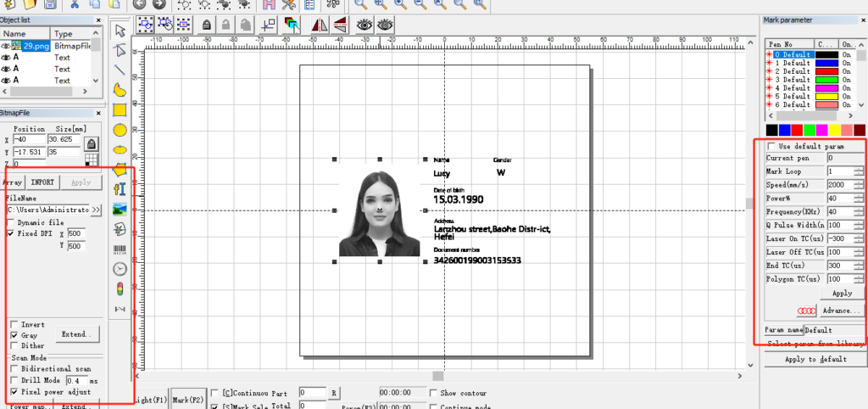
Task: Select the 29.png BitmapFile list entry
Action: coord(36,46)
